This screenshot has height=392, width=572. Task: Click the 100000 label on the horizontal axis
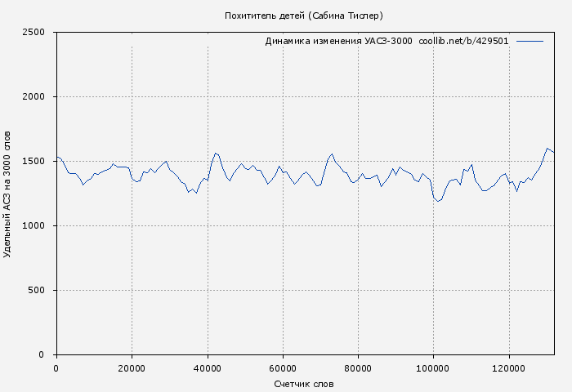[433, 368]
